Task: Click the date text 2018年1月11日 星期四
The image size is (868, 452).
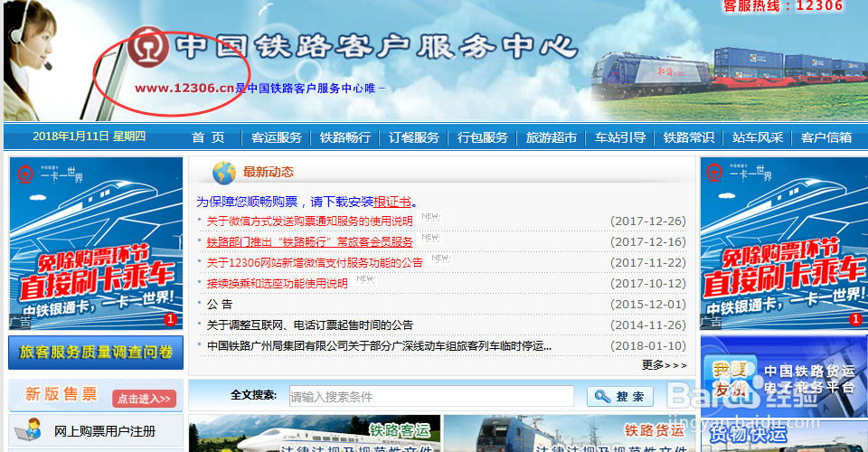Action: tap(90, 137)
